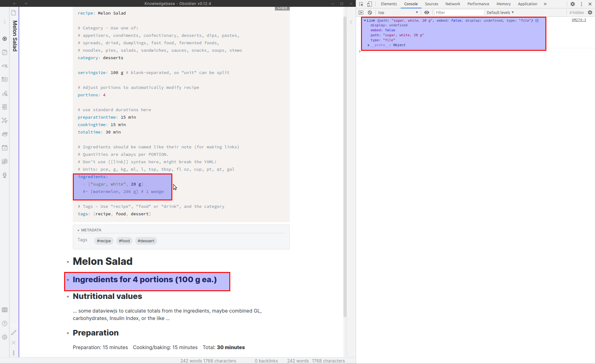
Task: Switch to the Sources tab in DevTools
Action: (x=431, y=4)
